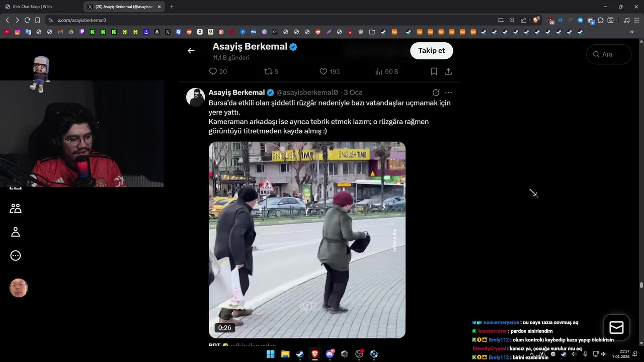
Task: Bookmark the post with the bookmark icon
Action: 434,71
